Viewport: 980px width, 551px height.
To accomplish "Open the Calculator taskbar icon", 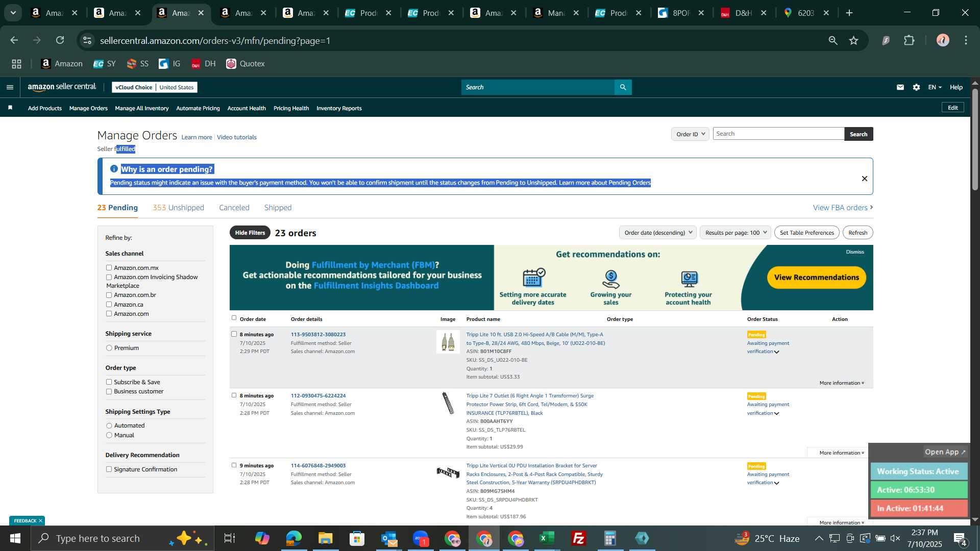I will click(610, 538).
